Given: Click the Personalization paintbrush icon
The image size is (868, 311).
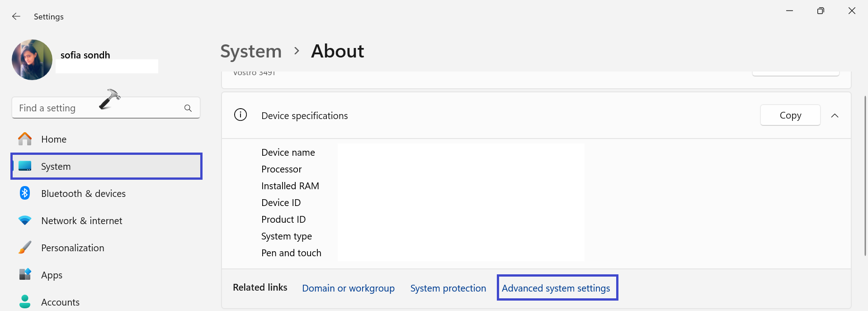Looking at the screenshot, I should tap(25, 248).
